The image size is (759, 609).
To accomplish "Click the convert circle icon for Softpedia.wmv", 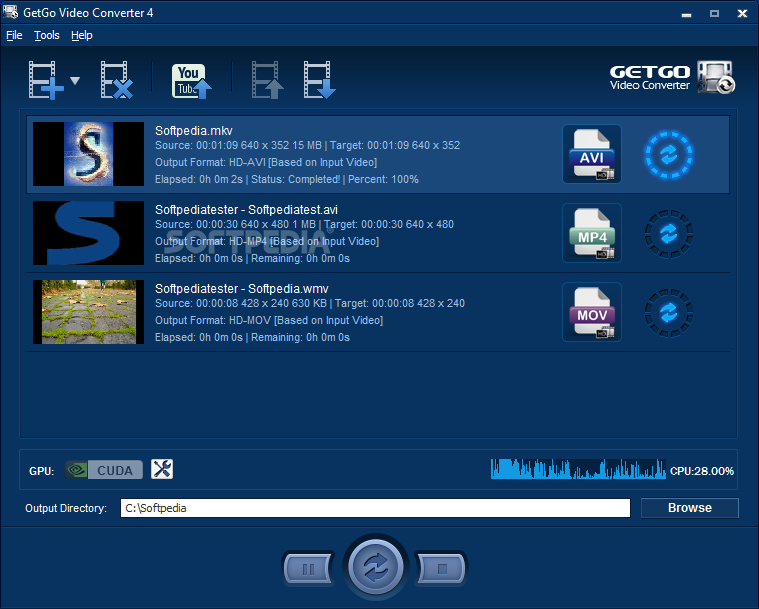I will click(668, 312).
